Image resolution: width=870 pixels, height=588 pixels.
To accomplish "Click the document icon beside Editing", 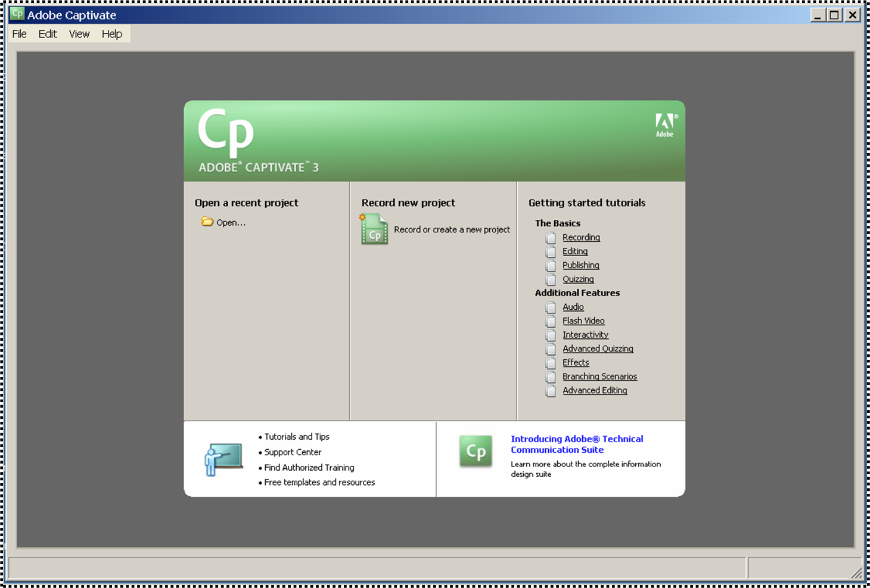I will (551, 251).
